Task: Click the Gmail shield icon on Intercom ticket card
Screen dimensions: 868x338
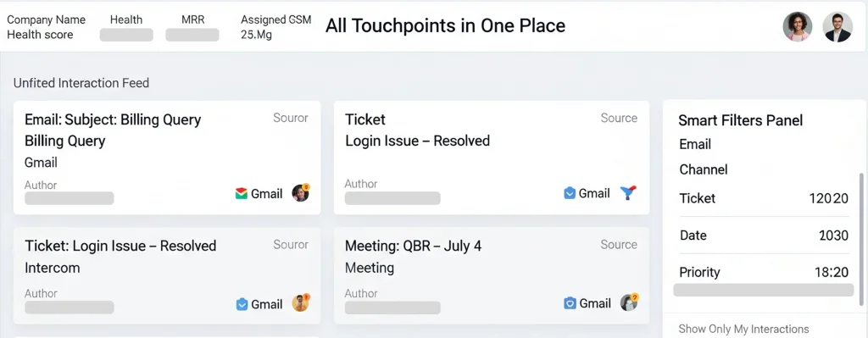Action: pyautogui.click(x=242, y=304)
